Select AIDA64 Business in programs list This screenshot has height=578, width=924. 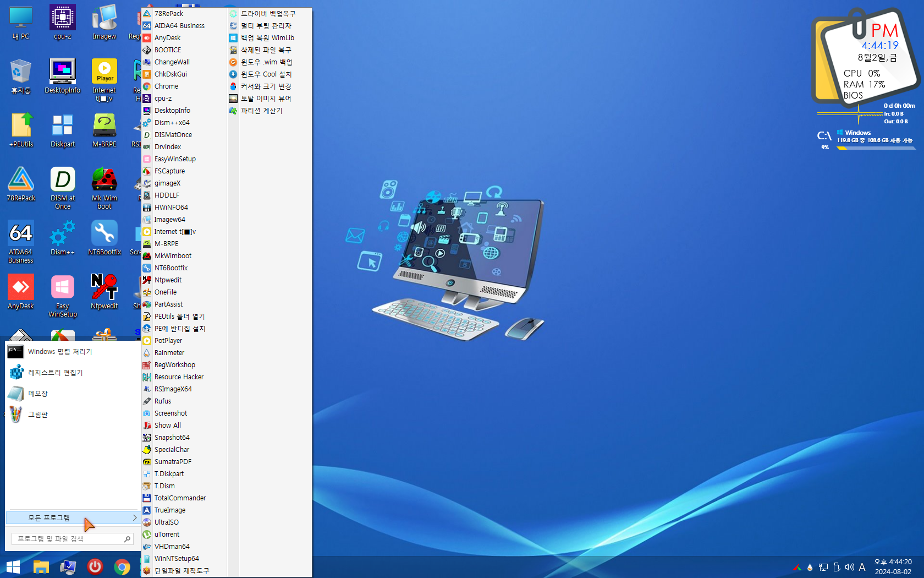184,26
